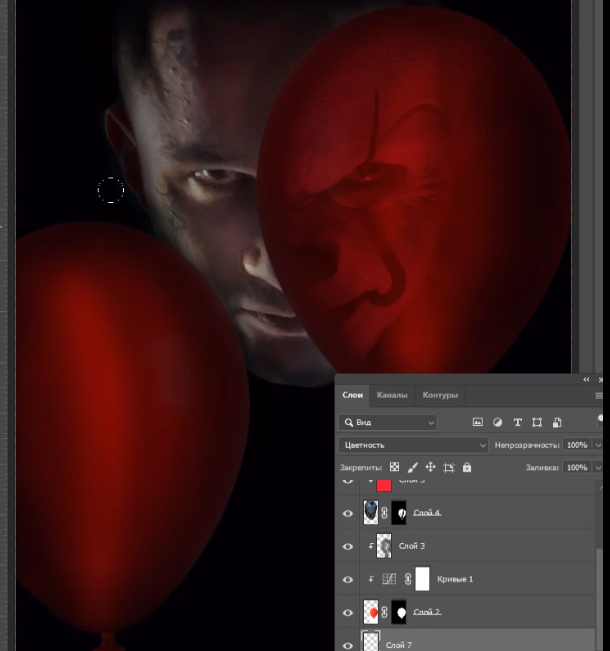Switch to the Каналы tab
610x651 pixels.
392,395
